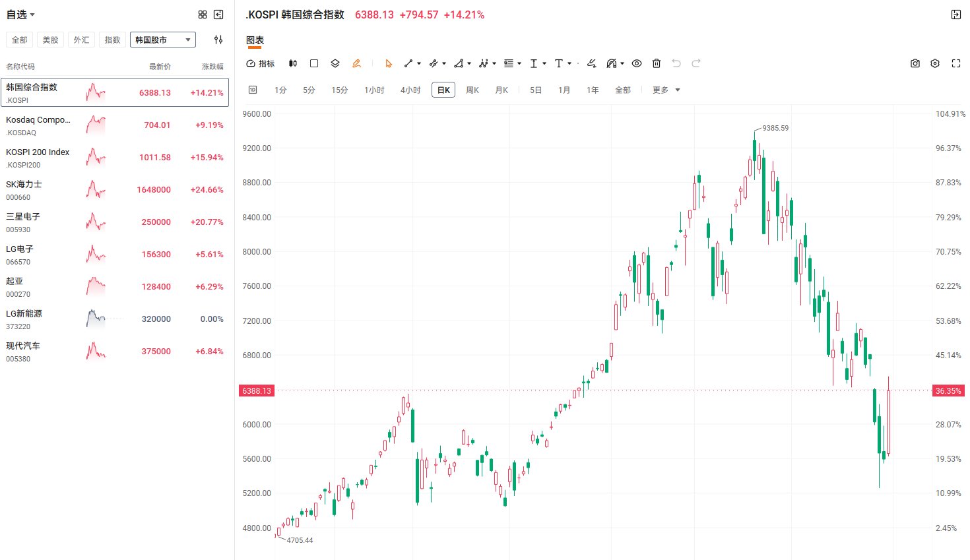Toggle the square checkbox in toolbar
This screenshot has width=970, height=560.
[x=314, y=63]
